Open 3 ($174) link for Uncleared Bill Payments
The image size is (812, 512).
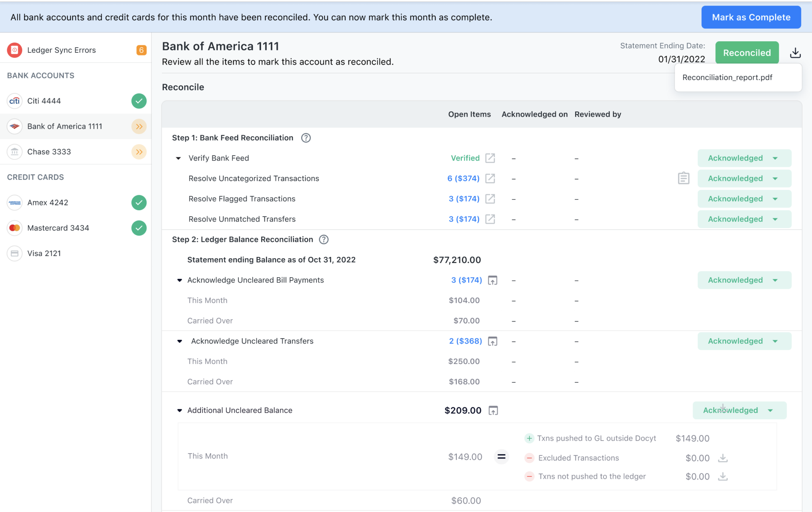(x=467, y=280)
